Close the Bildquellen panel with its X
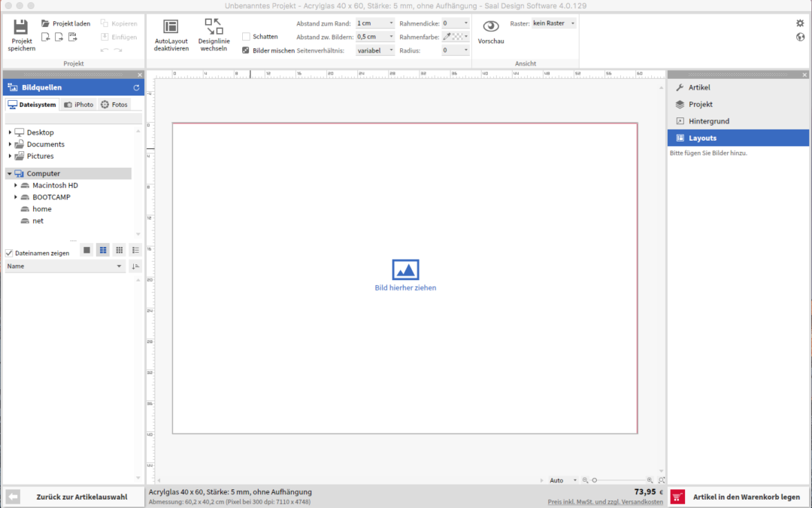The height and width of the screenshot is (508, 812). click(140, 75)
